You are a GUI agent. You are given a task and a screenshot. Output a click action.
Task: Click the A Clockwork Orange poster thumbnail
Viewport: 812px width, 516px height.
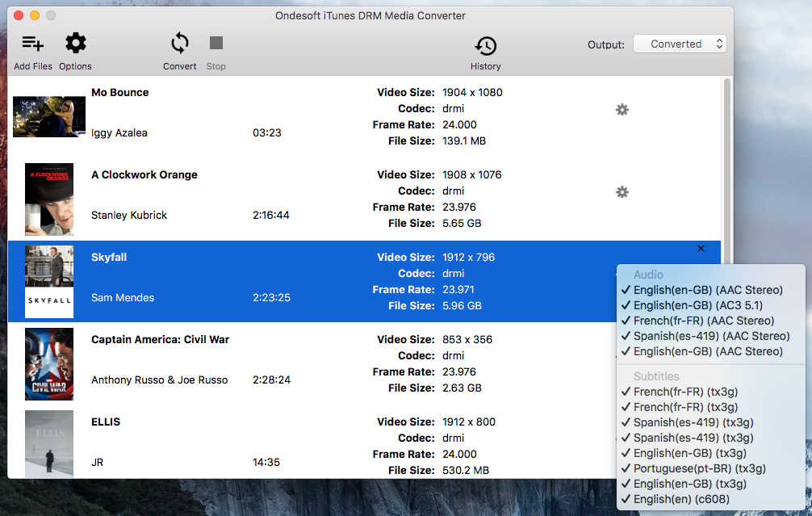(49, 199)
